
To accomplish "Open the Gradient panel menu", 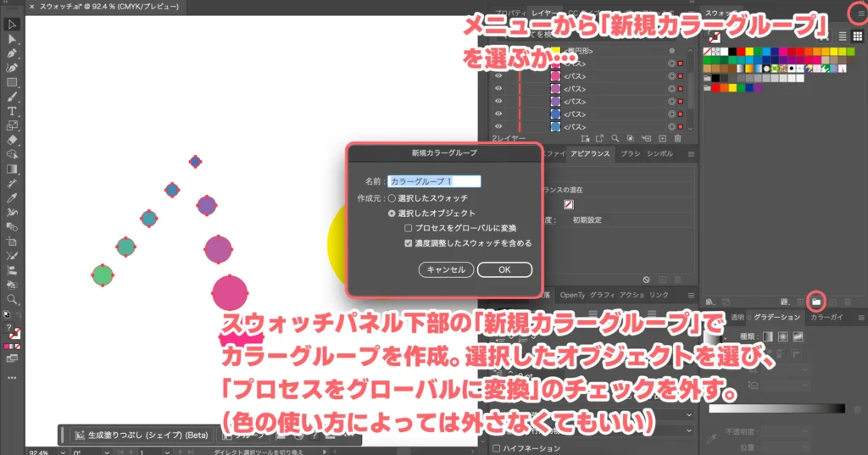I will tap(861, 318).
